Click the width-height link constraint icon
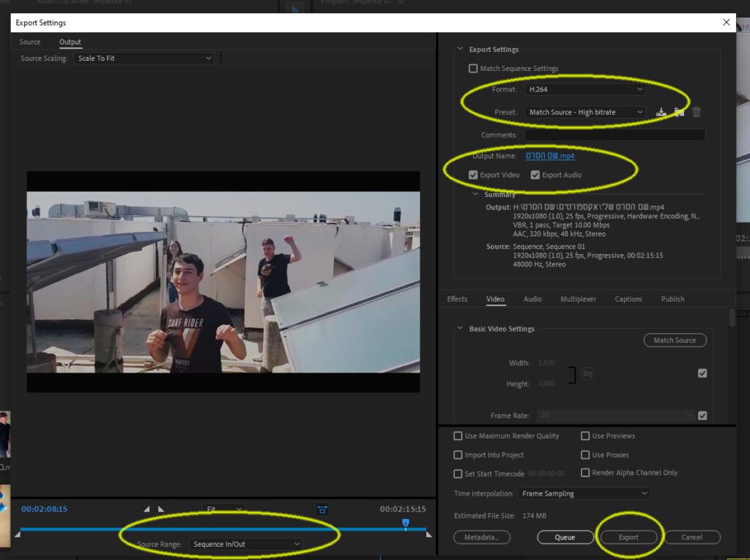 pyautogui.click(x=587, y=373)
